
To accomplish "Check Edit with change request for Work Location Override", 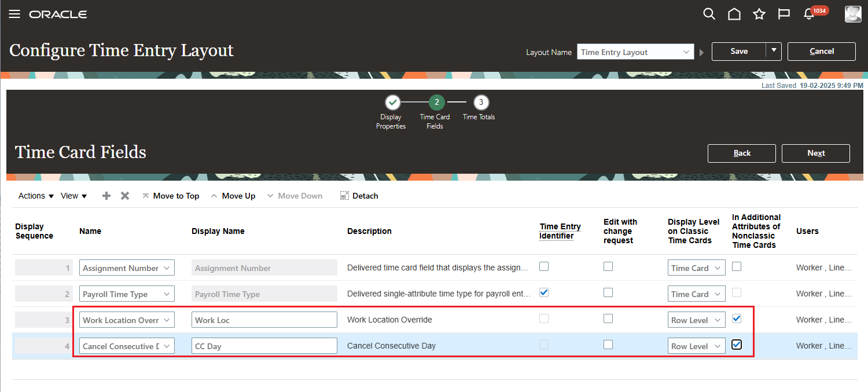I will (608, 318).
